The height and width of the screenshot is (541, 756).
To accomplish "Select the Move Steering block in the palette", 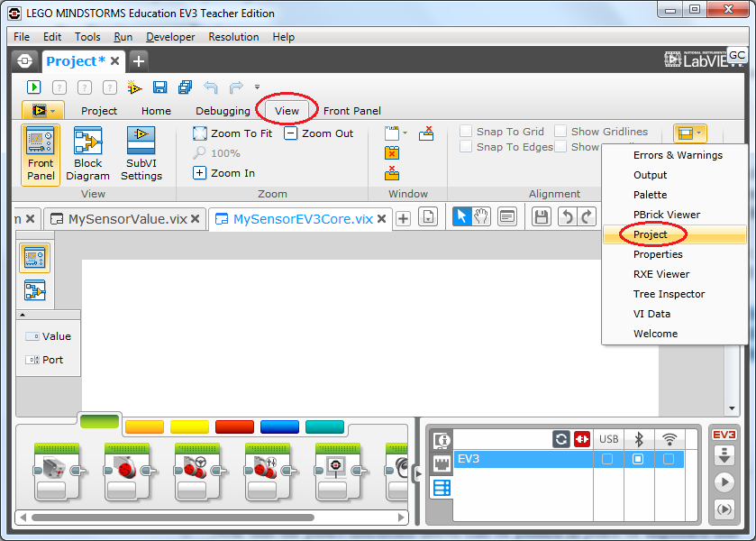I will coord(197,472).
